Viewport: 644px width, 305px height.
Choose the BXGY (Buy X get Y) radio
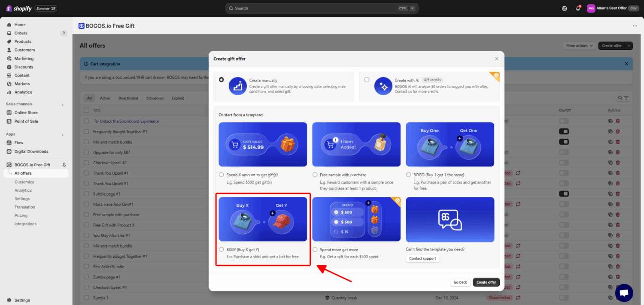click(x=221, y=250)
